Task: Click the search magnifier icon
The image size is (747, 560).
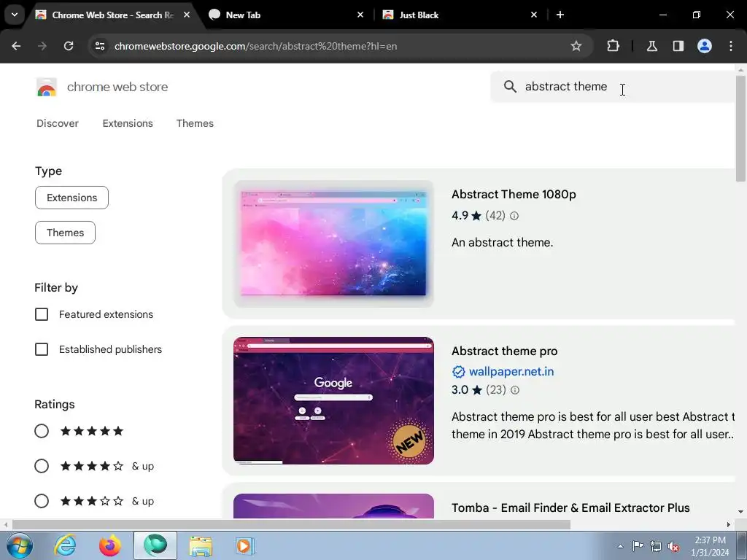Action: pos(510,87)
